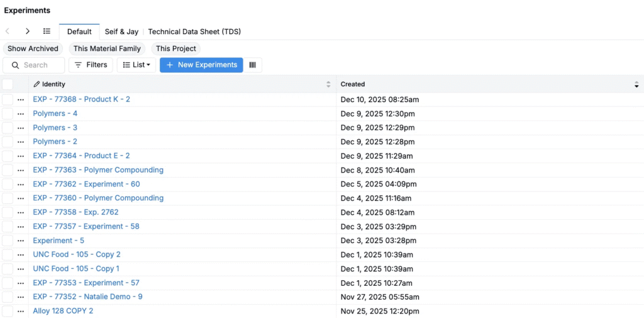Toggle the Identity column sort arrows
This screenshot has height=318, width=644.
pos(328,84)
